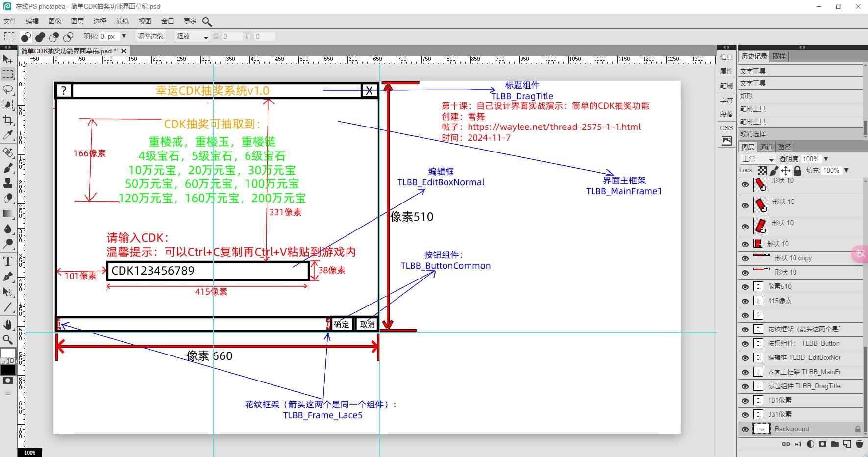Image resolution: width=868 pixels, height=457 pixels.
Task: Open the 释放 style dropdown
Action: tap(192, 37)
